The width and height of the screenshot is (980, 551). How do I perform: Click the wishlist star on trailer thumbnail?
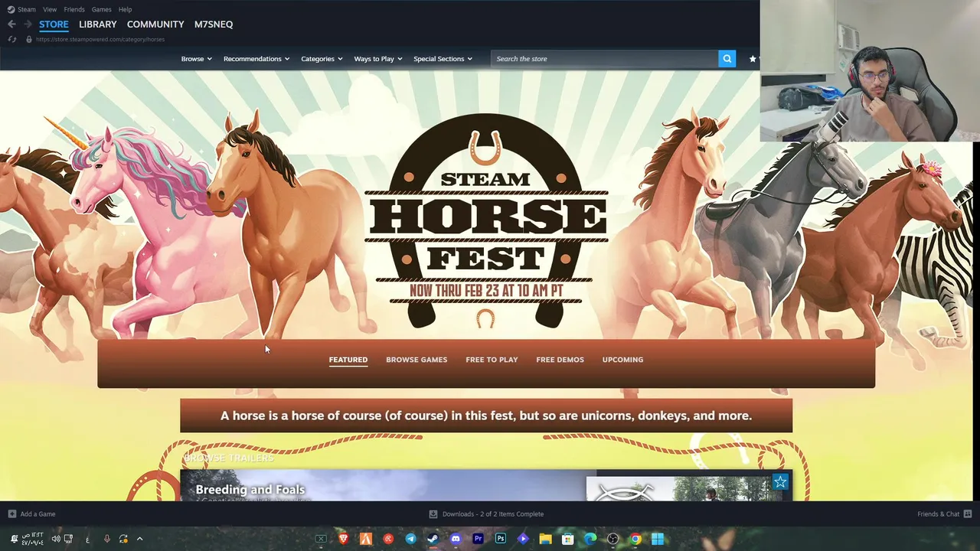[x=780, y=482]
